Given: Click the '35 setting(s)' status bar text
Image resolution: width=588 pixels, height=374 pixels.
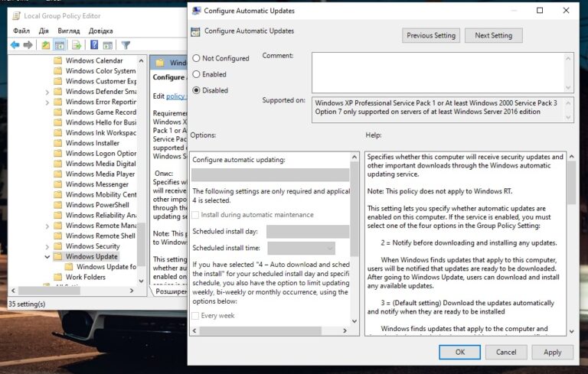Looking at the screenshot, I should click(27, 304).
